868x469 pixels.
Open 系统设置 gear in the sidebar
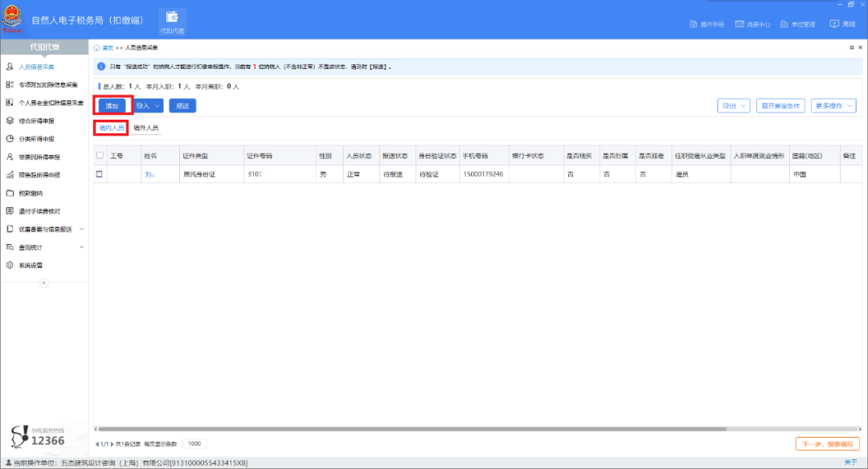(x=10, y=265)
